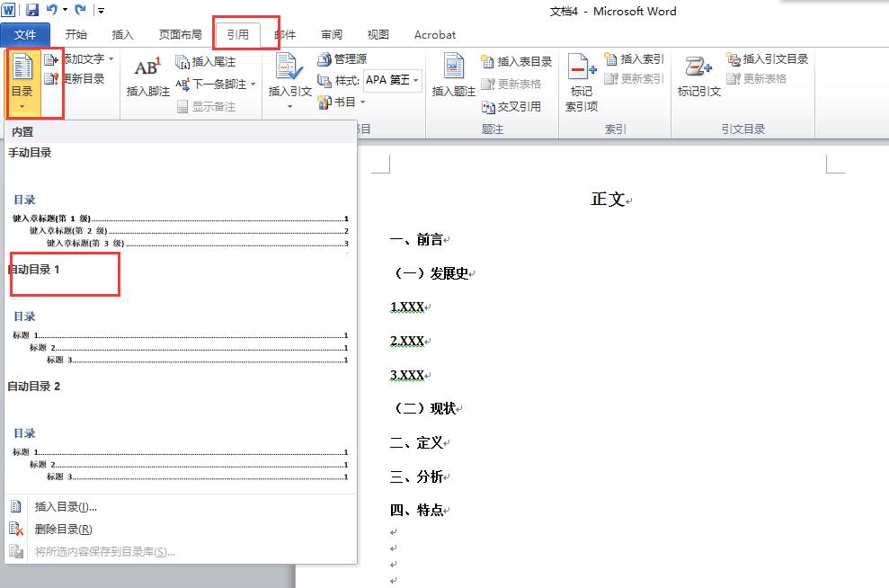The image size is (889, 588).
Task: Switch to the 插入 tab
Action: [122, 34]
